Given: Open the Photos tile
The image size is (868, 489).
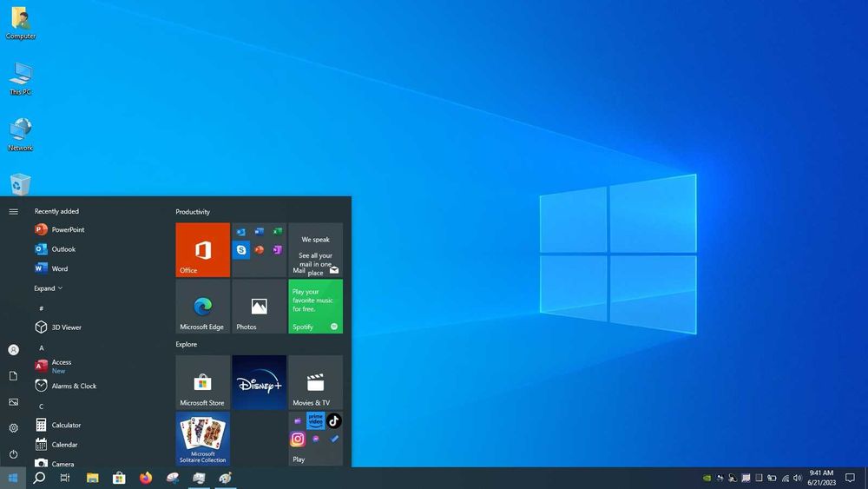Looking at the screenshot, I should (x=259, y=307).
